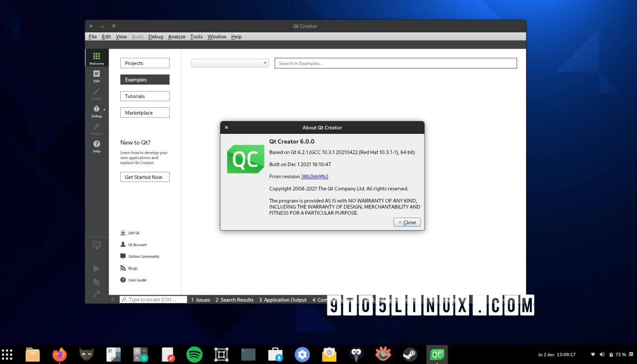The image size is (637, 364).
Task: Open the mail envelope app in dock
Action: (329, 354)
